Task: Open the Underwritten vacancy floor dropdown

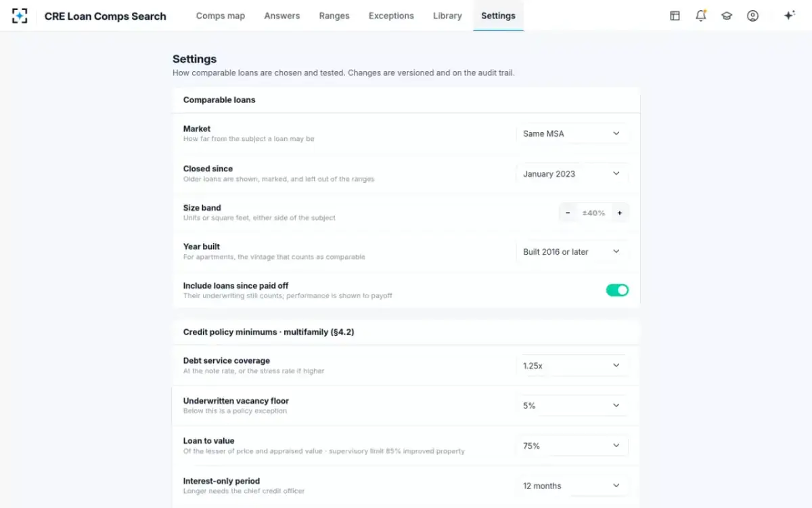Action: [x=572, y=405]
